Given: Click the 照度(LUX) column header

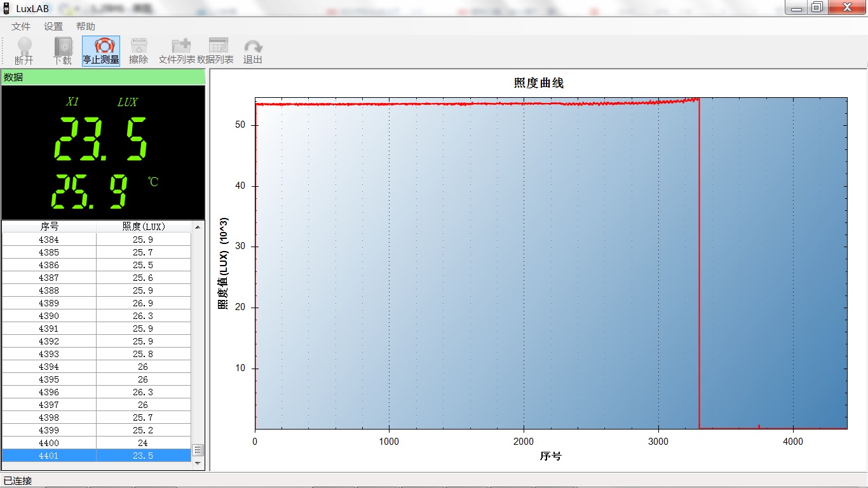Looking at the screenshot, I should [143, 226].
